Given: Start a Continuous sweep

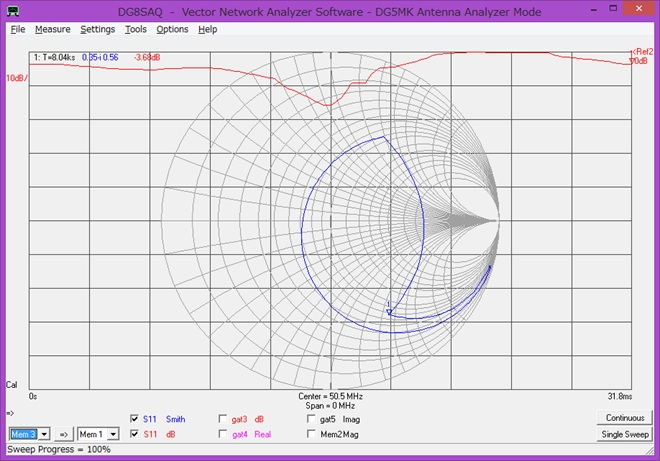Looking at the screenshot, I should point(625,418).
